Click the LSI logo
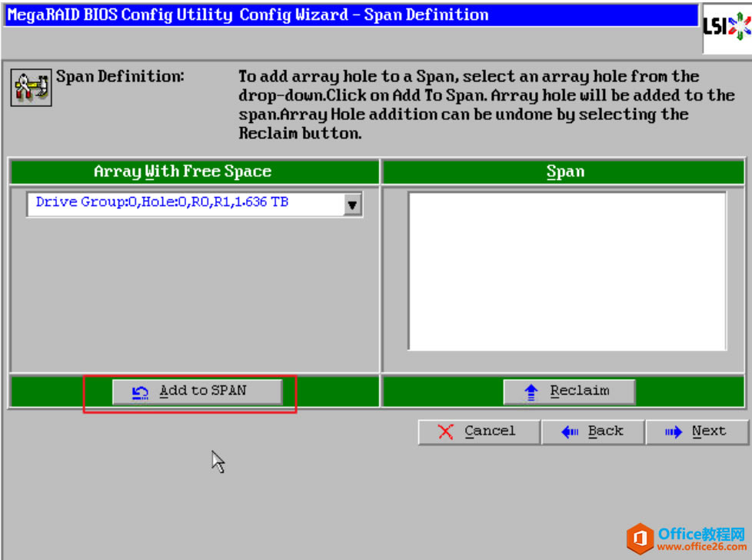The height and width of the screenshot is (560, 752). coord(727,27)
